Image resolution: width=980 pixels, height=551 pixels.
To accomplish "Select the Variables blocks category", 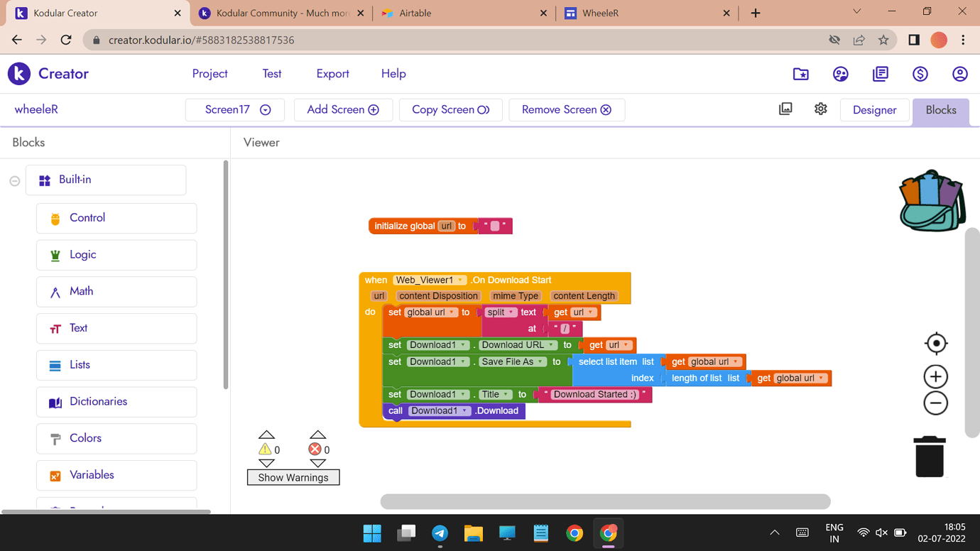I will click(x=116, y=476).
